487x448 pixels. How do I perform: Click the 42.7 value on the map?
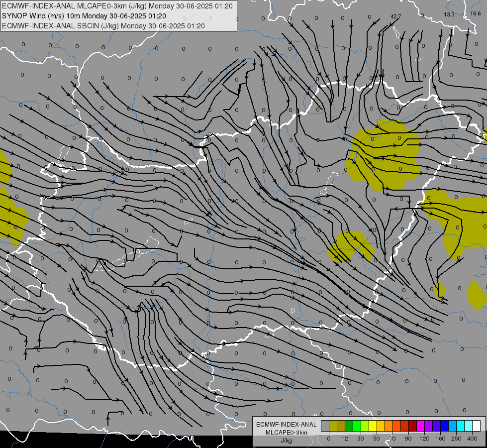point(395,16)
